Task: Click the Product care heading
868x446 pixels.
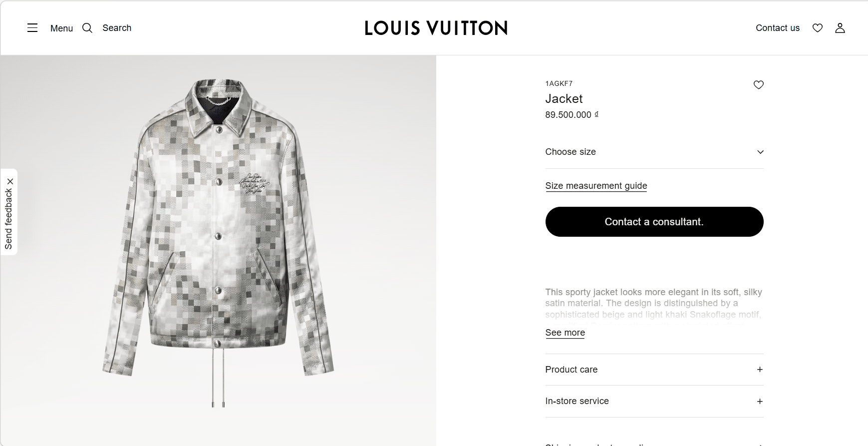Action: 571,370
